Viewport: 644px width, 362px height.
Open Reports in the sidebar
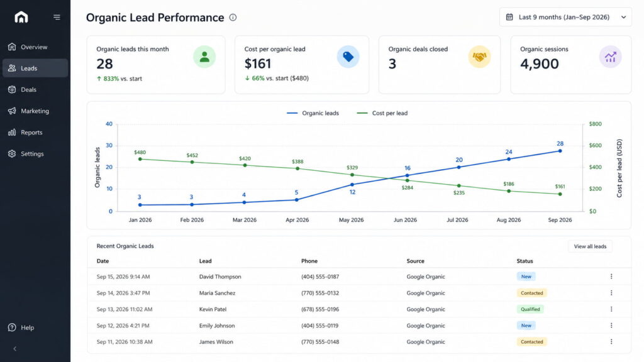click(35, 132)
